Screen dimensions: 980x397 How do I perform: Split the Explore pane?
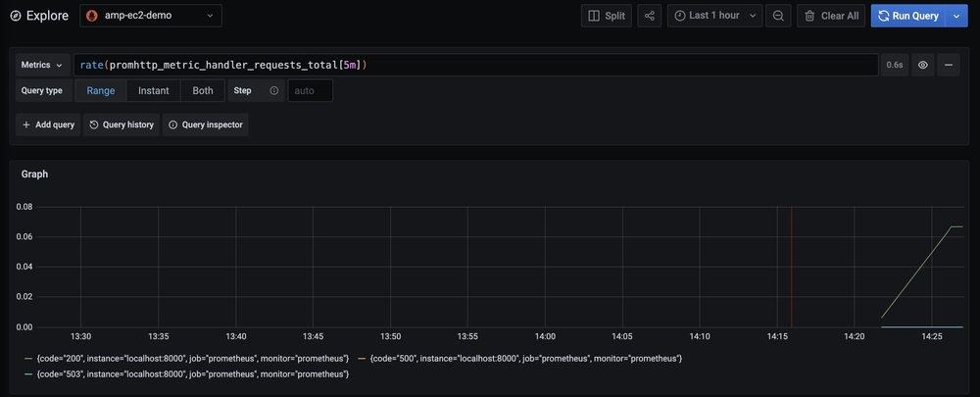tap(607, 16)
